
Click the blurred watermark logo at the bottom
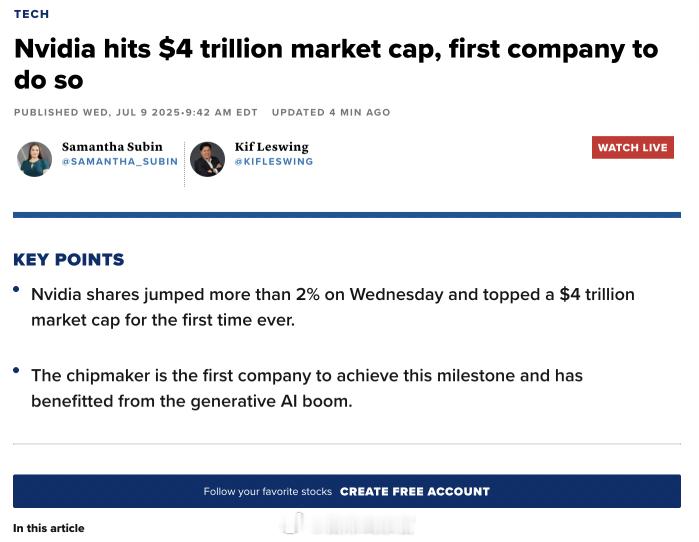click(348, 524)
